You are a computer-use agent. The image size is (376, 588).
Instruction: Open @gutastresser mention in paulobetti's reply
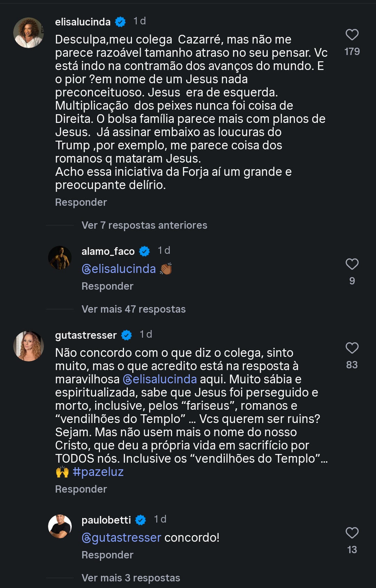tap(122, 538)
